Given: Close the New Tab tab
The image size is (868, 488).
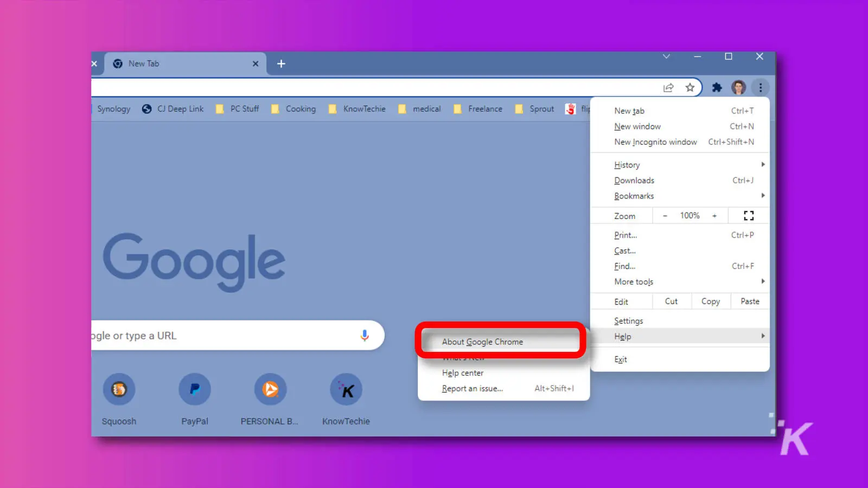Looking at the screenshot, I should [x=256, y=63].
